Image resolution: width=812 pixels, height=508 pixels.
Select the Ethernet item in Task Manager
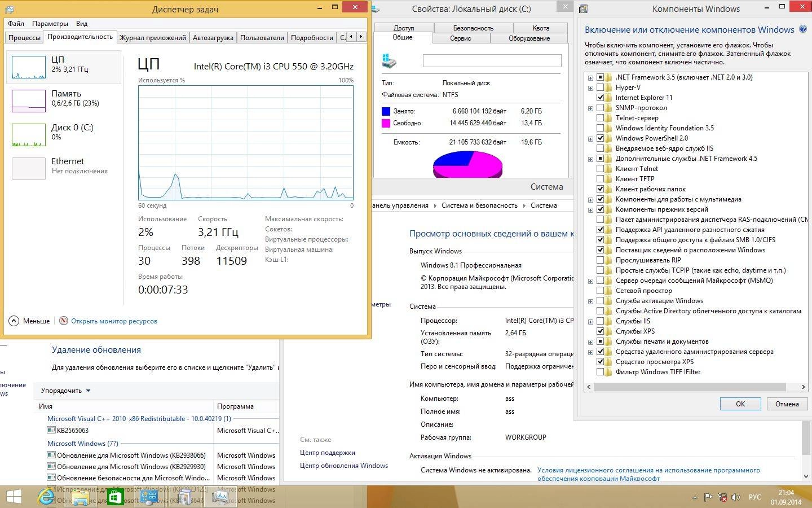(x=63, y=168)
